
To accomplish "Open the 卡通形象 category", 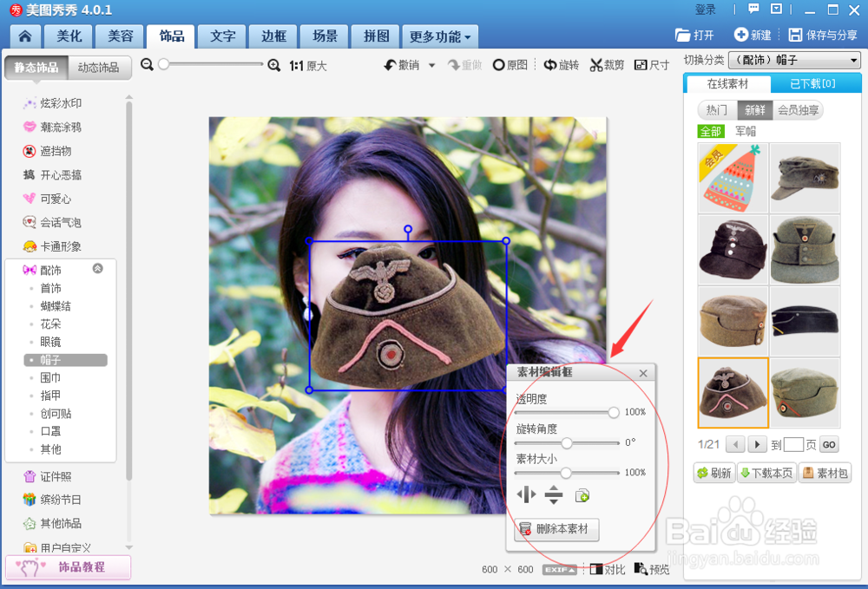I will 53,246.
